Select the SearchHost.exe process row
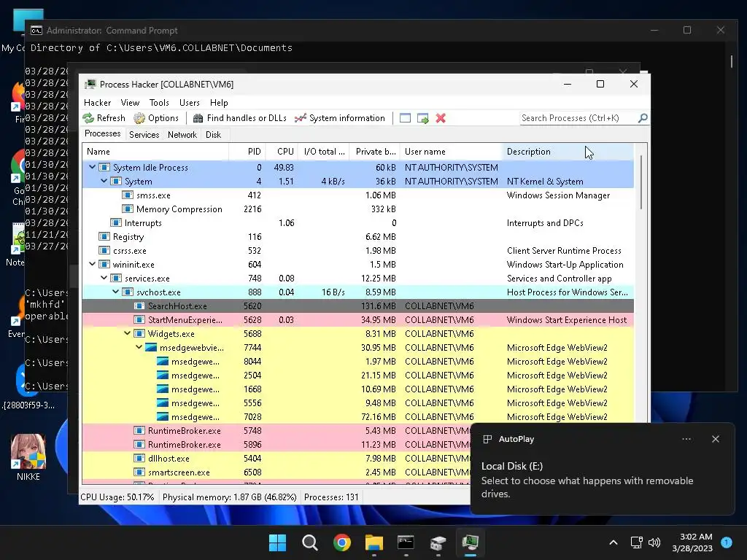The height and width of the screenshot is (560, 747). click(x=357, y=306)
